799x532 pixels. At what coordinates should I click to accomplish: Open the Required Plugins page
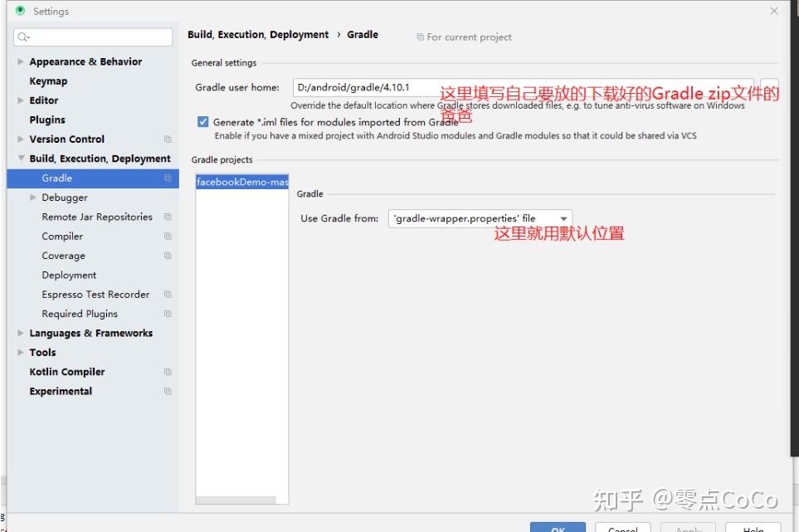click(80, 314)
